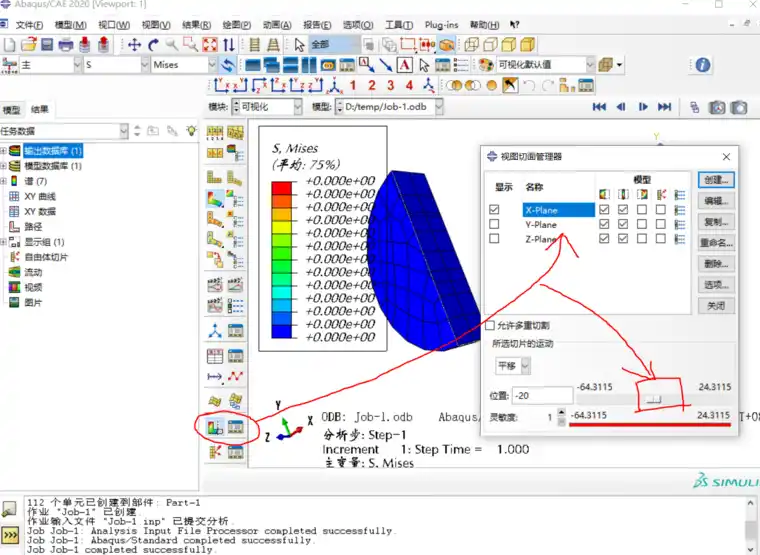Select the Rotate view tool
The height and width of the screenshot is (555, 760).
click(x=153, y=45)
